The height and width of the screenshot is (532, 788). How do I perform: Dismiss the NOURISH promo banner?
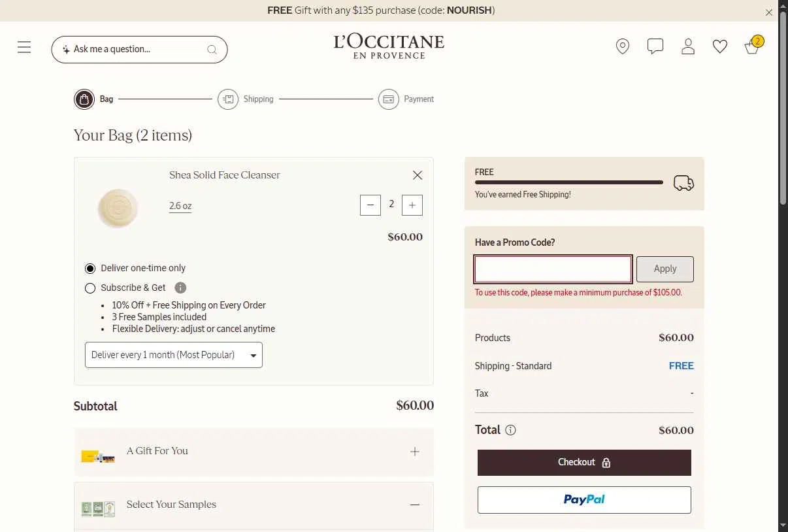[x=769, y=12]
